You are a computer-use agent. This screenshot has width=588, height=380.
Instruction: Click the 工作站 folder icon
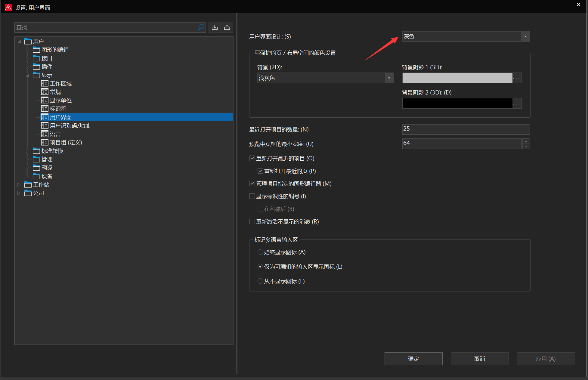pos(28,184)
